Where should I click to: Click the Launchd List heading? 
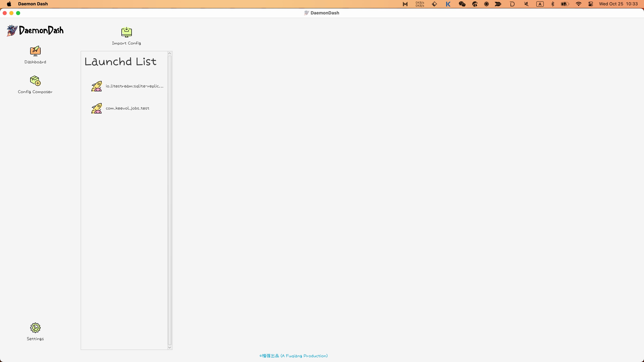[x=121, y=62]
